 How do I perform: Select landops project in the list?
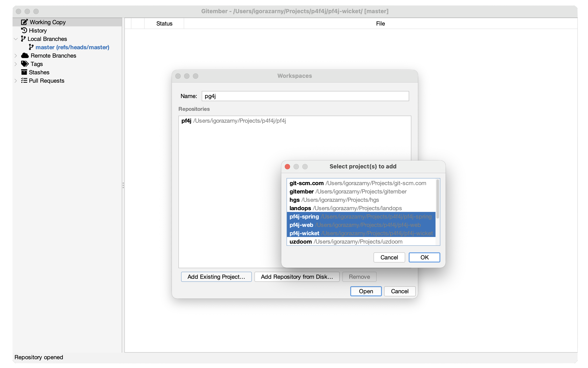(x=361, y=208)
